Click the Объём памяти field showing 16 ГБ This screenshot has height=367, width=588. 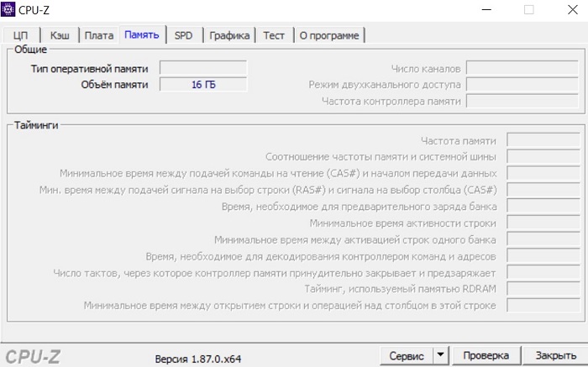click(x=203, y=84)
